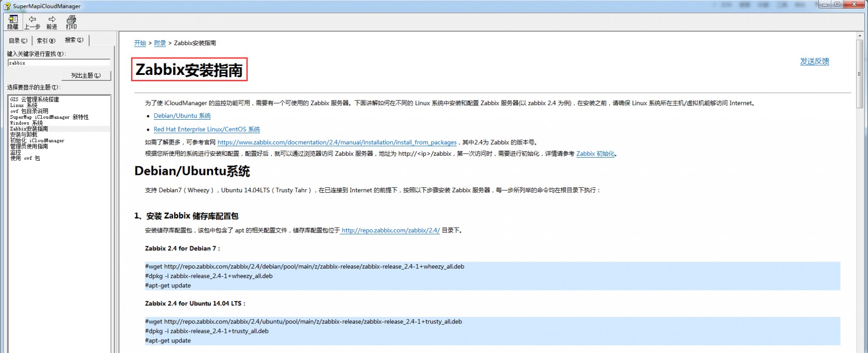Screen dimensions: 868x353
Task: Select topic SuperMap iCloudManager 新特性
Action: pyautogui.click(x=49, y=117)
